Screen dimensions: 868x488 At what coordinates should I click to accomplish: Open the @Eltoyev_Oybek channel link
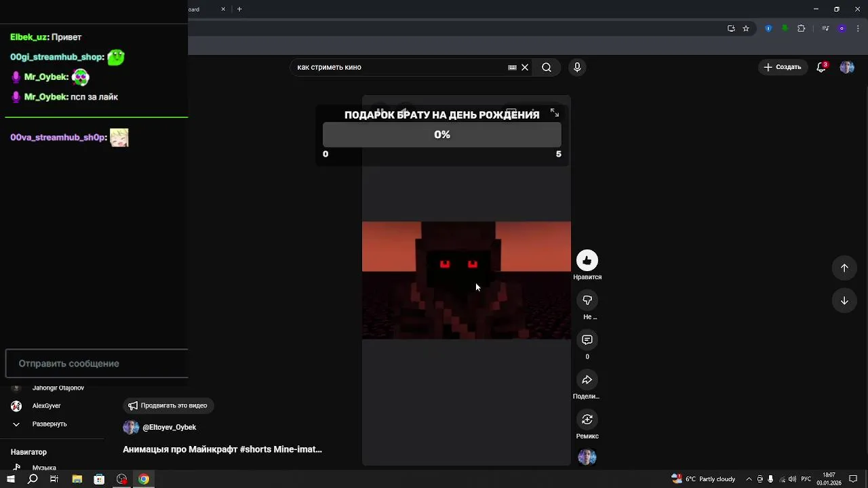click(x=170, y=427)
